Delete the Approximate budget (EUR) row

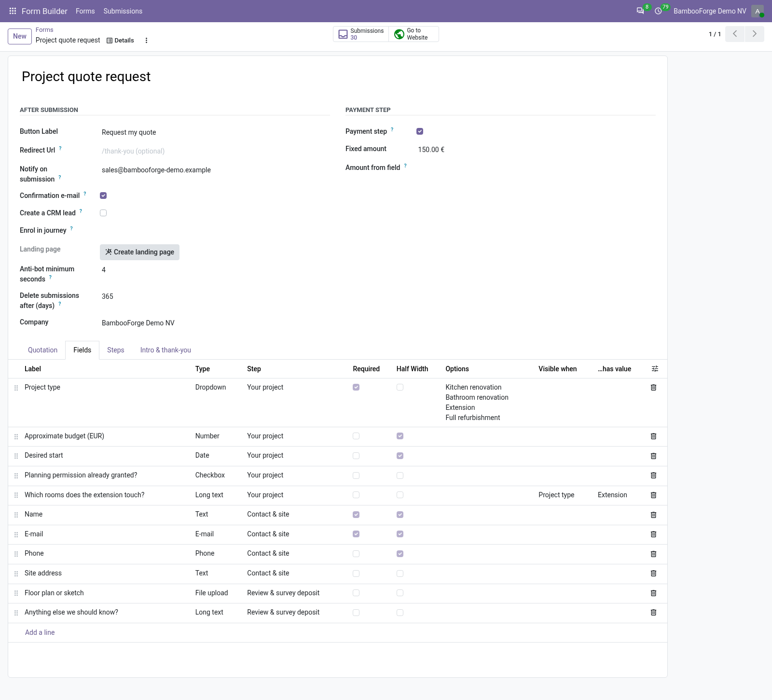pyautogui.click(x=654, y=436)
